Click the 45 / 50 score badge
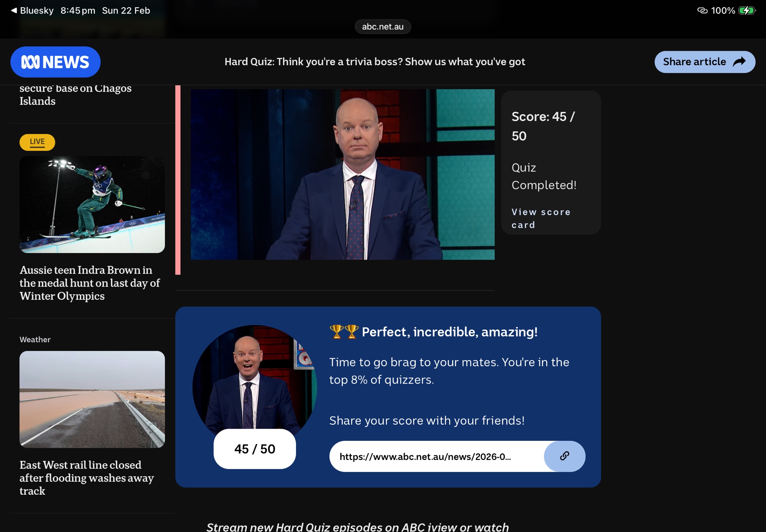This screenshot has height=532, width=766. click(x=255, y=449)
